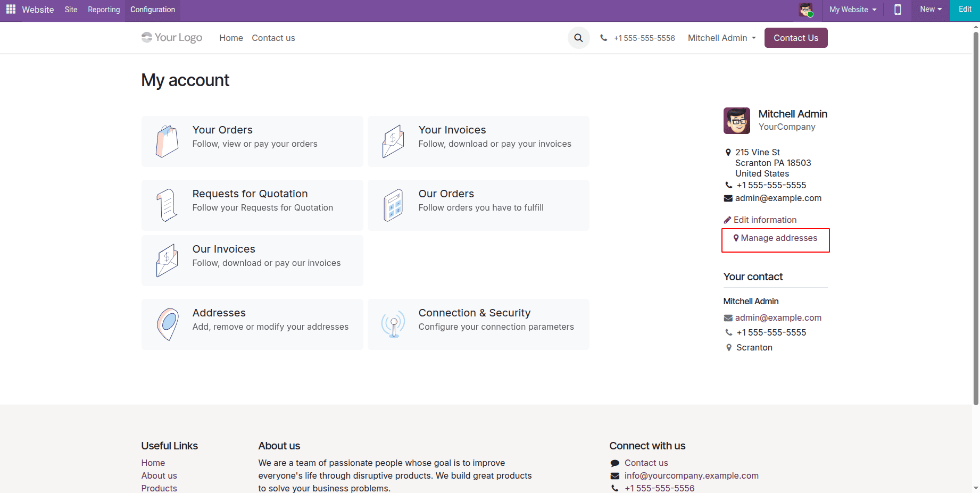Open the Addresses card title
Image resolution: width=980 pixels, height=493 pixels.
tap(219, 313)
